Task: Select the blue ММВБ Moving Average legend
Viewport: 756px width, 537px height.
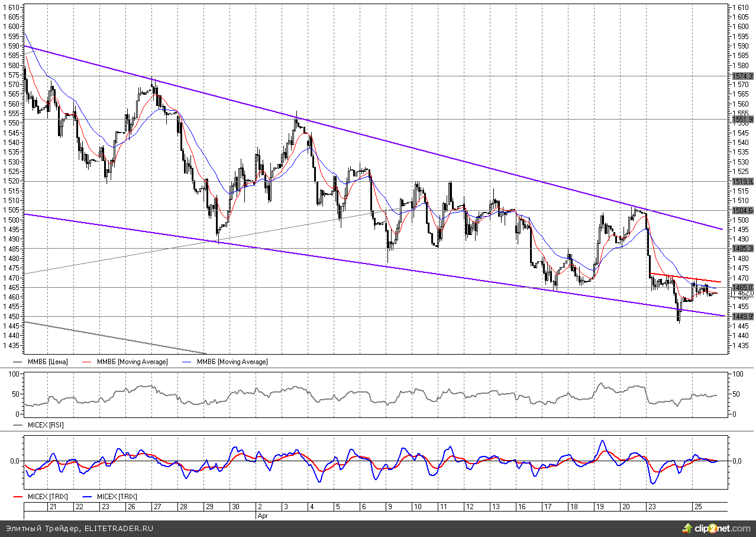Action: 231,362
